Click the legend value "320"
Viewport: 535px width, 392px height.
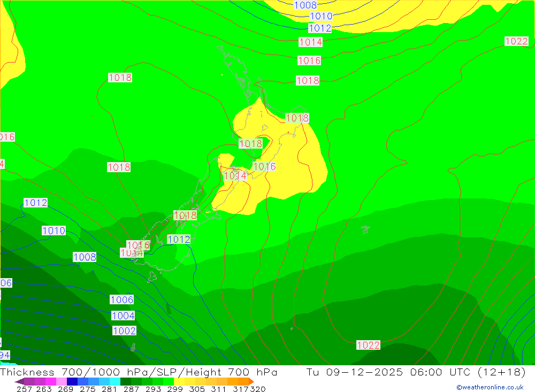click(x=258, y=389)
